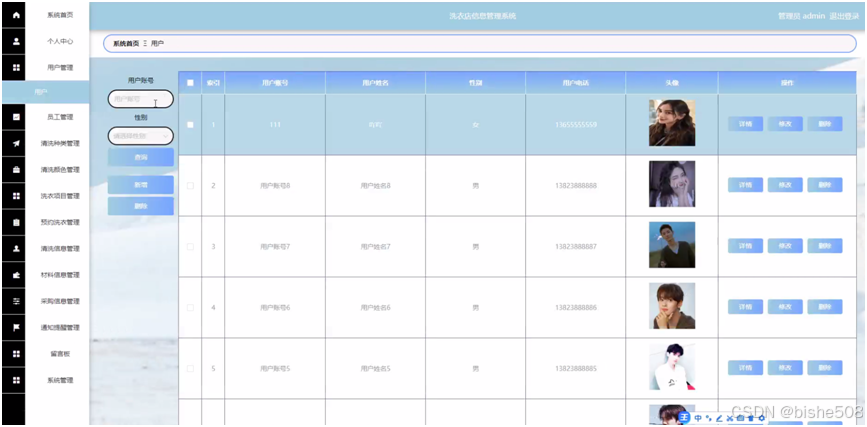Click 修改 for 用户账号5

point(785,367)
